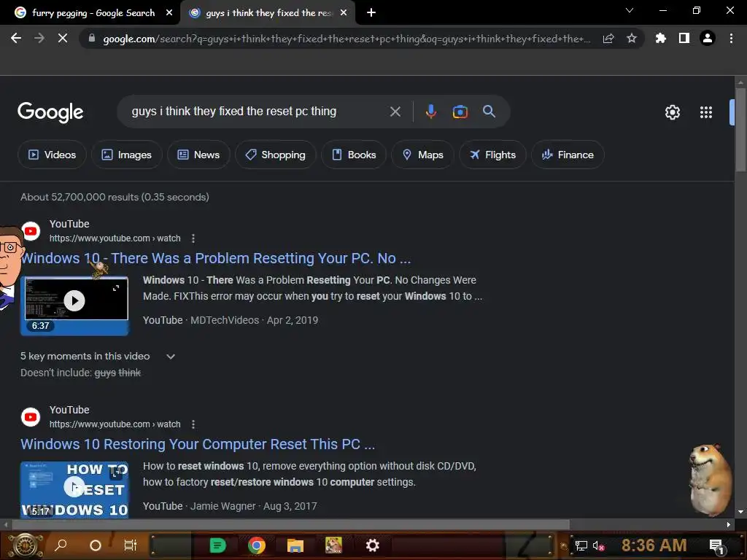Image resolution: width=747 pixels, height=560 pixels.
Task: Open Task View on taskbar
Action: [x=130, y=545]
